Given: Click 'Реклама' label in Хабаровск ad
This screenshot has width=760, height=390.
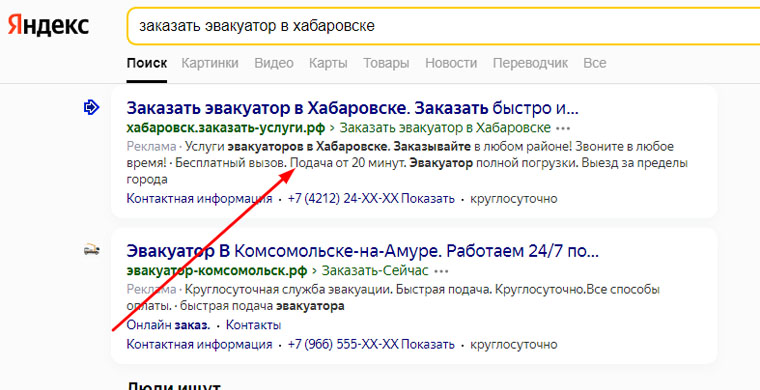Looking at the screenshot, I should pyautogui.click(x=151, y=146).
